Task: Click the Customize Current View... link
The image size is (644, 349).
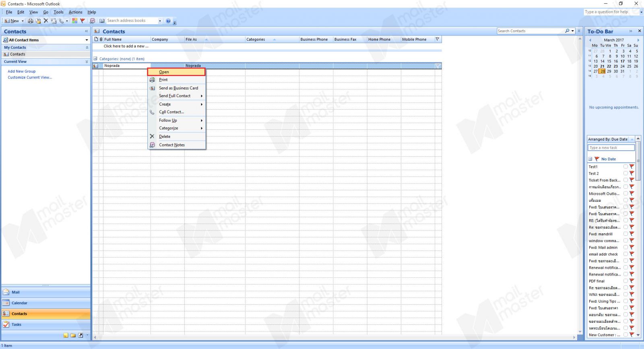Action: 30,77
